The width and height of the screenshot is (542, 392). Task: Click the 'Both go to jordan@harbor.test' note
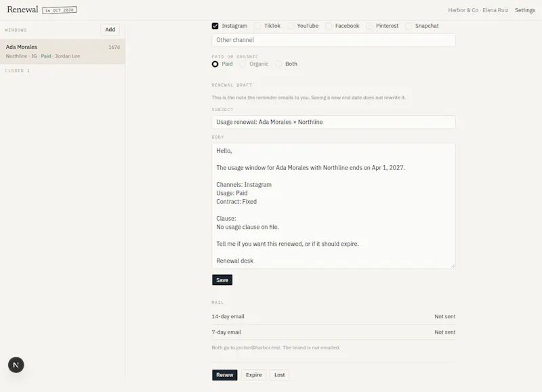click(276, 347)
